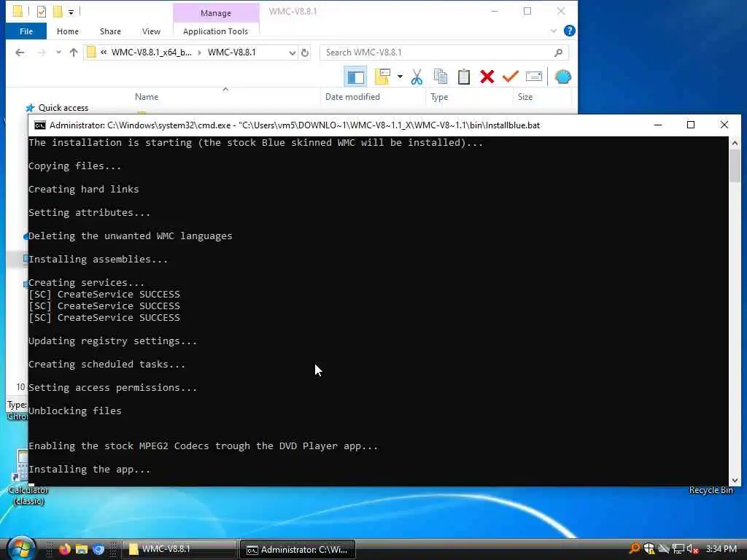Viewport: 747px width, 560px height.
Task: Open Recycle Bin on desktop
Action: 711,490
